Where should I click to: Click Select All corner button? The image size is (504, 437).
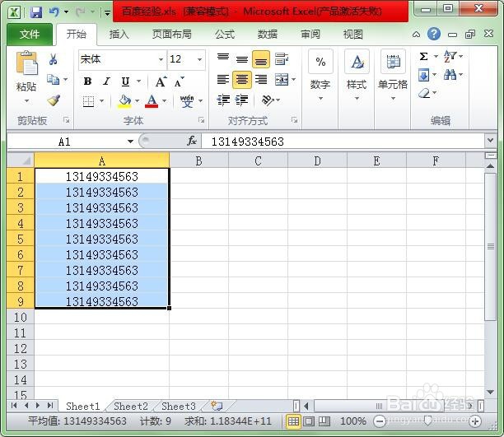pyautogui.click(x=21, y=160)
